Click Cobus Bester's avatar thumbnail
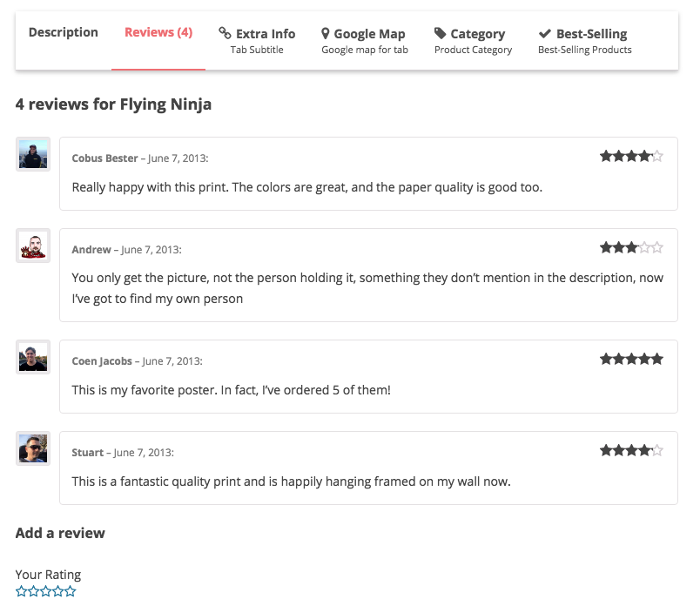This screenshot has width=700, height=606. pos(33,154)
